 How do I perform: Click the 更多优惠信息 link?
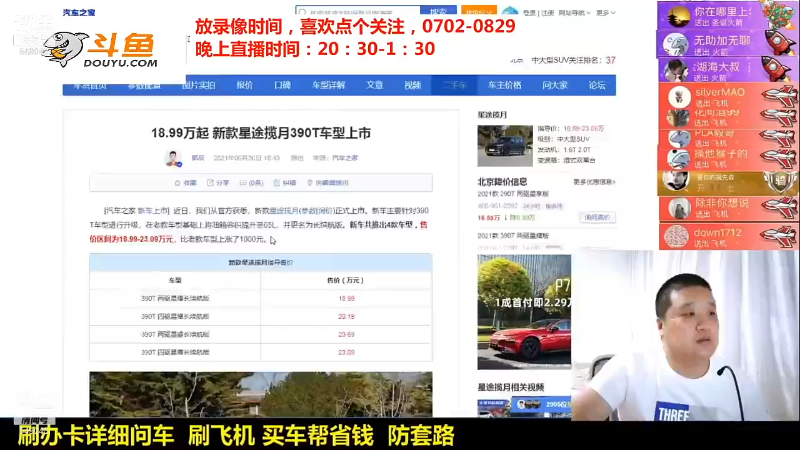click(594, 182)
